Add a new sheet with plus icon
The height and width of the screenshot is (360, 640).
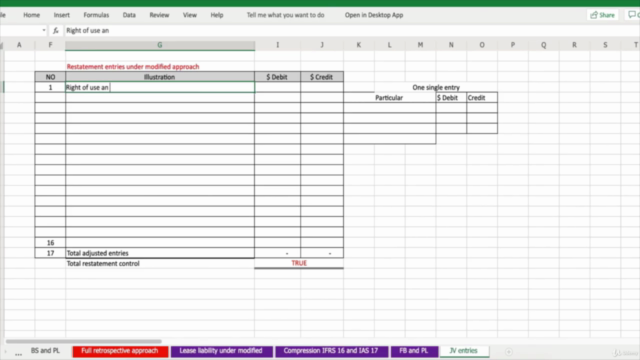pos(509,352)
